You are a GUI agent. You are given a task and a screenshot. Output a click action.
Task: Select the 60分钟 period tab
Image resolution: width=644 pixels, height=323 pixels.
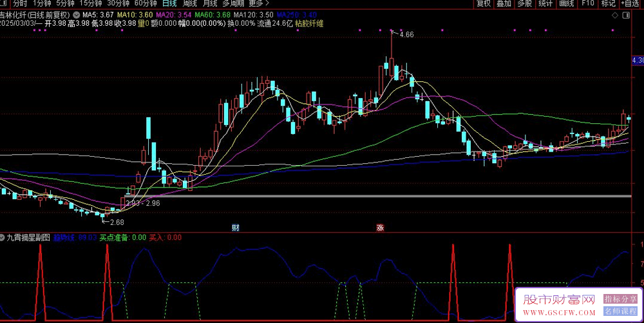coord(146,3)
